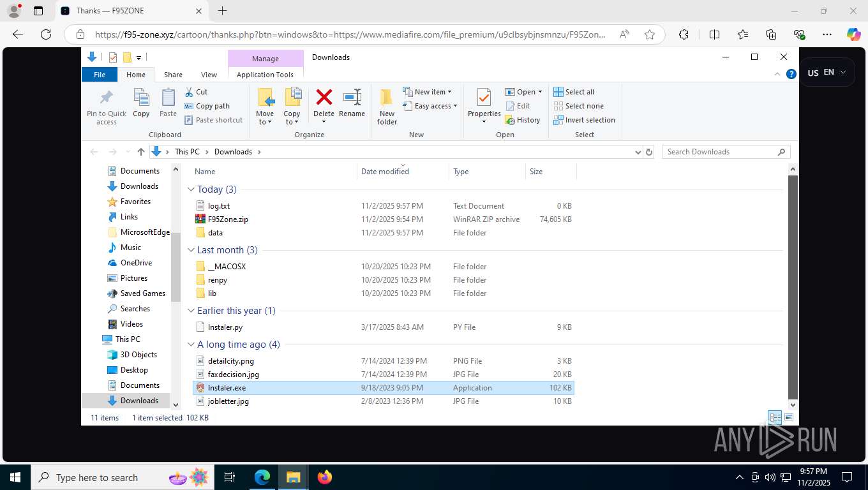Click Edit in Open group
Image resolution: width=868 pixels, height=490 pixels.
518,106
